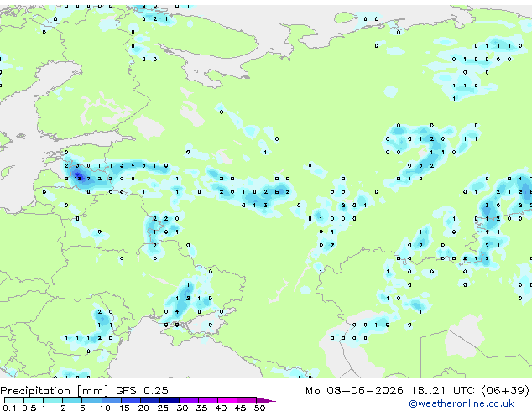The image size is (532, 411).
Task: Click the '13' precipitation value on map
Action: pos(78,179)
